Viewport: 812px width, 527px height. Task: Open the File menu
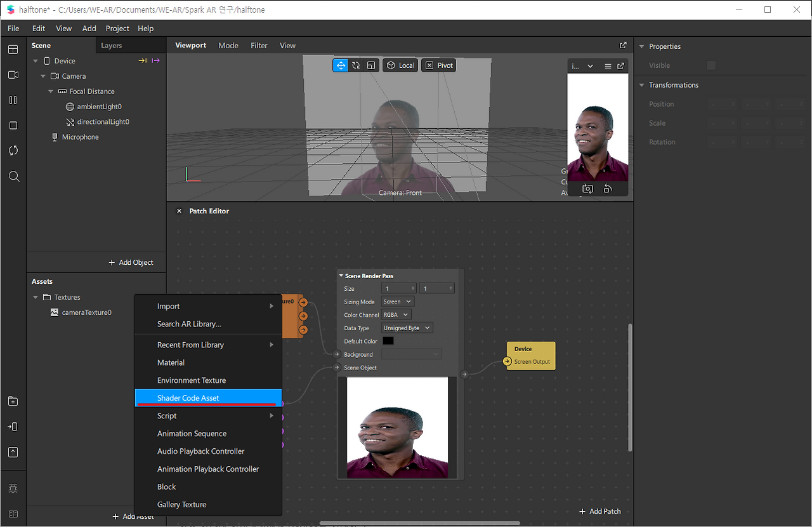(13, 29)
